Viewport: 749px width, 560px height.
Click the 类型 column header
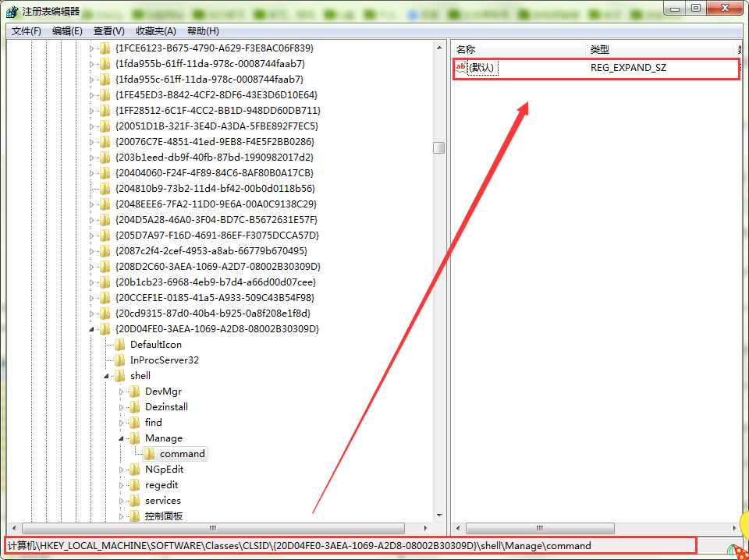(599, 49)
